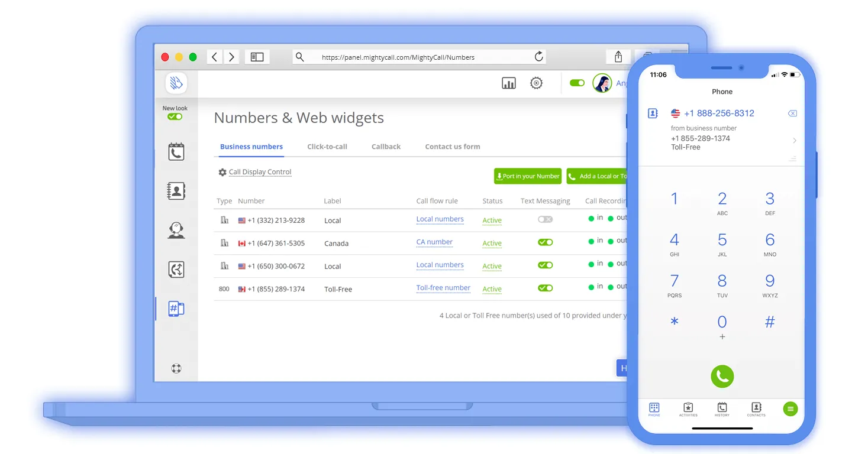Enable text messaging for (332) 213-9228
Screen dimensions: 868x454
click(x=545, y=219)
